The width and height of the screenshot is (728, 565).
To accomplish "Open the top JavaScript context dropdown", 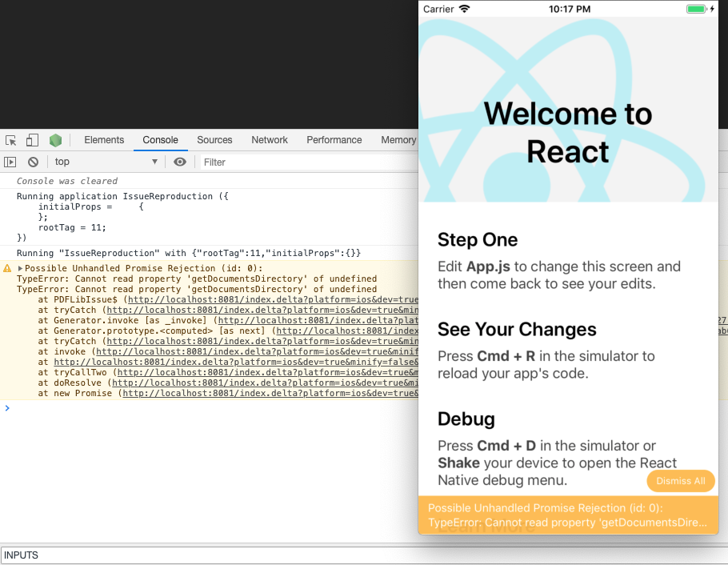I will 106,162.
